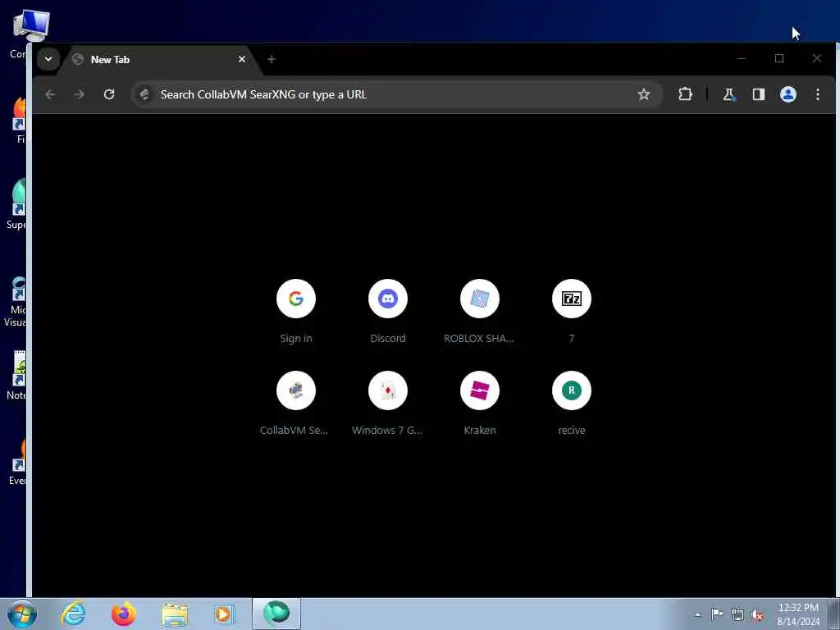Open the Windows Start menu
Screen dimensions: 840x630
tap(22, 614)
